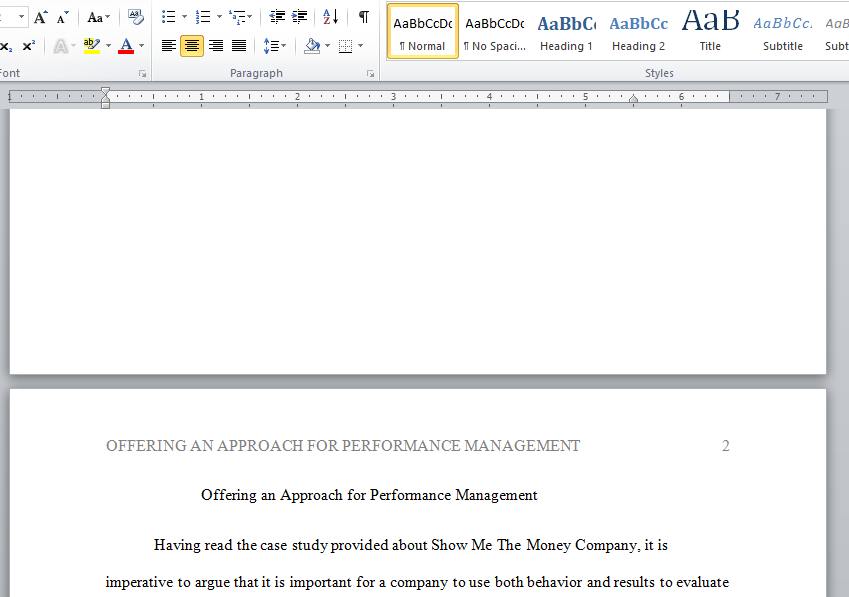
Task: Apply red font color
Action: 126,46
